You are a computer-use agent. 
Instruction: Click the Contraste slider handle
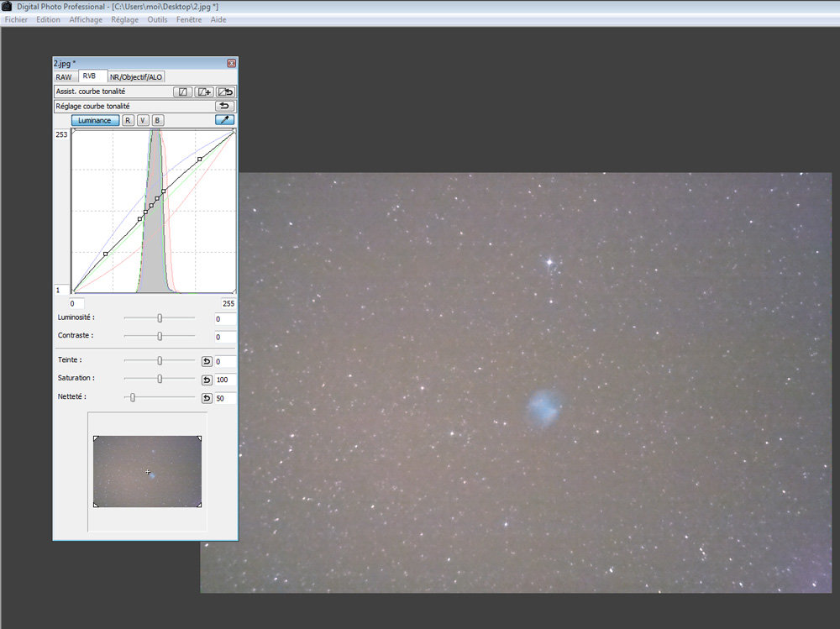click(x=160, y=337)
